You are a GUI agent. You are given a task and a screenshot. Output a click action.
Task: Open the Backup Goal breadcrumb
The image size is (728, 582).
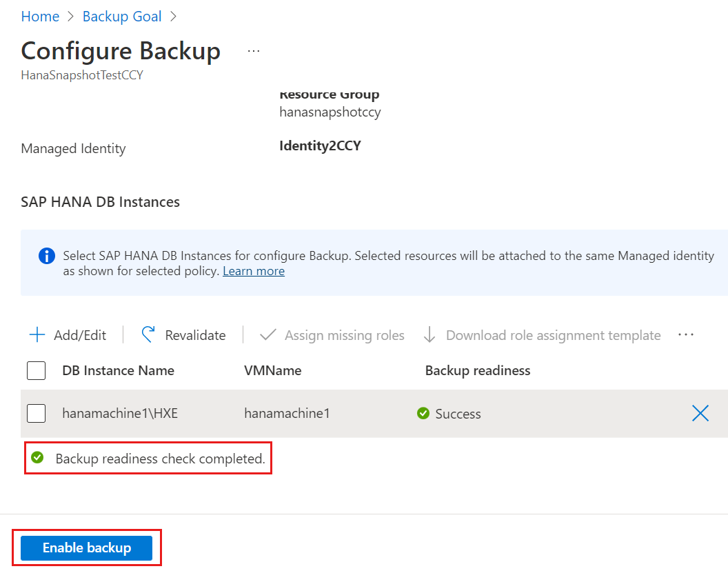tap(122, 16)
